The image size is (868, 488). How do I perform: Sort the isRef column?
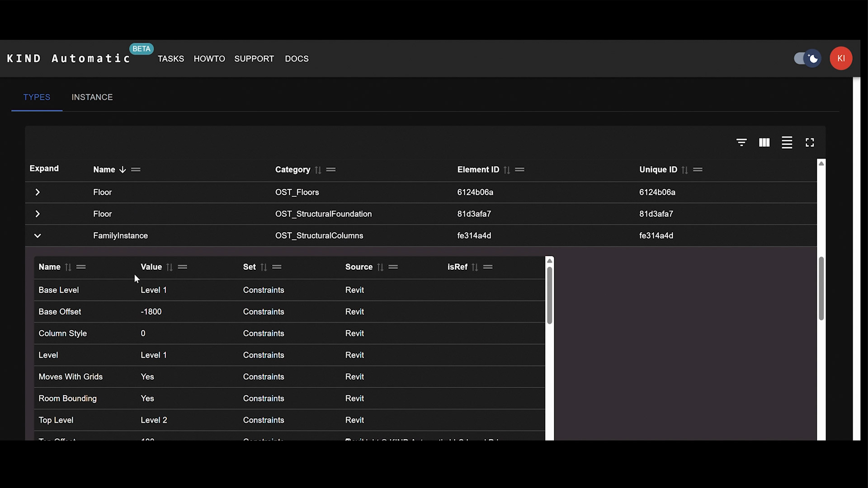point(475,267)
